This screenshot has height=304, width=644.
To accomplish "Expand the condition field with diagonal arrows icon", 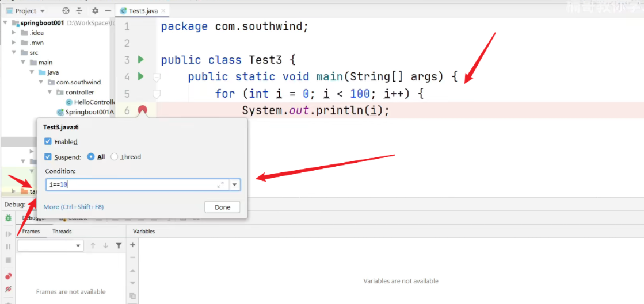I will [220, 185].
